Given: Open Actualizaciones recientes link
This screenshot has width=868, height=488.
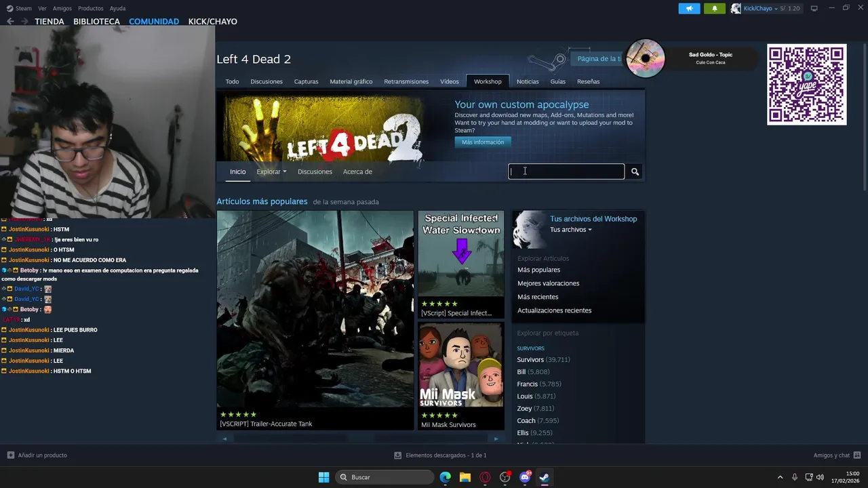Looking at the screenshot, I should [554, 310].
